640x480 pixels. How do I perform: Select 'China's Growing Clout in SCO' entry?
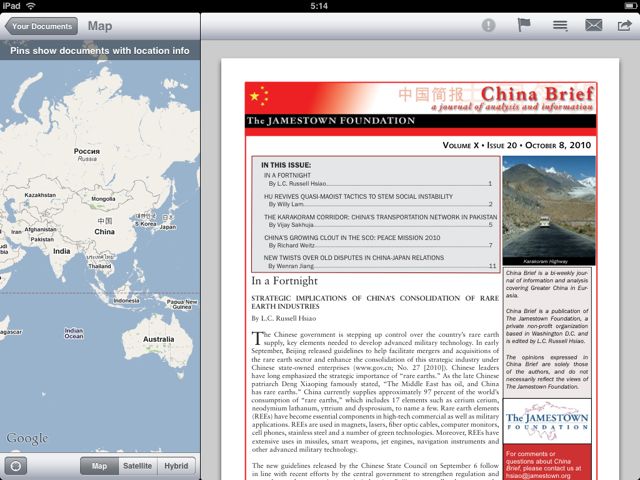click(378, 241)
